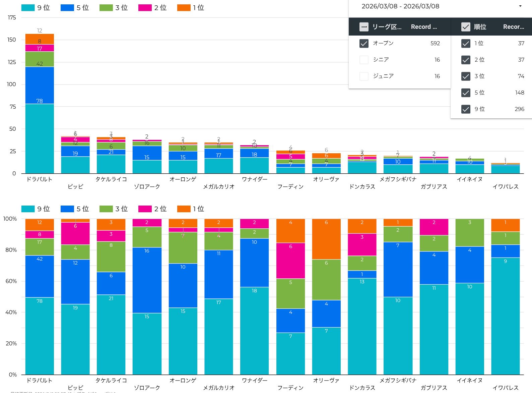
Task: Click the 3位 green legend swatch in top chart
Action: [x=106, y=8]
